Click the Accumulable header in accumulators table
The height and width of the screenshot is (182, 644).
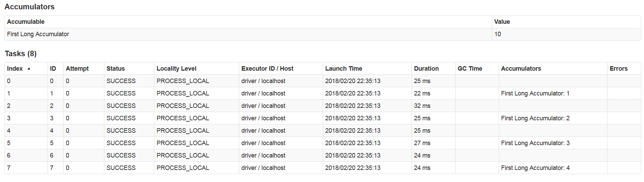pyautogui.click(x=26, y=22)
